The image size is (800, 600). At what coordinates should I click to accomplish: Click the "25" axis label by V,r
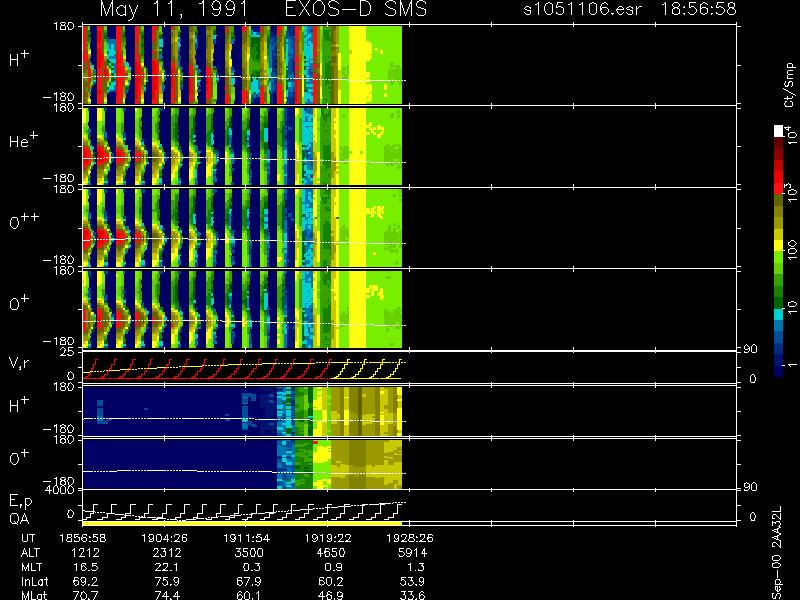68,352
